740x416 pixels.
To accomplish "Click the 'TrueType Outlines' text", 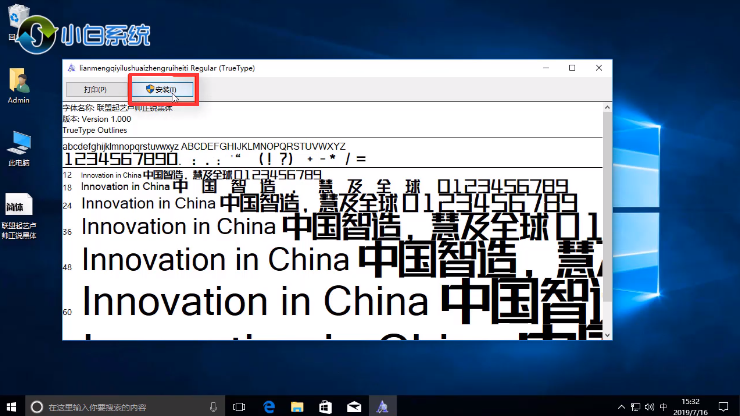I will pos(95,130).
